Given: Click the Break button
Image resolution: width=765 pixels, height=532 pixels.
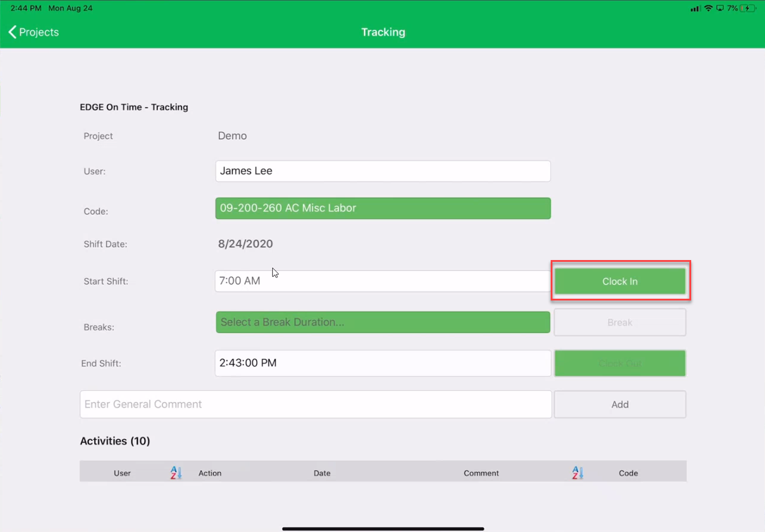Looking at the screenshot, I should point(620,323).
